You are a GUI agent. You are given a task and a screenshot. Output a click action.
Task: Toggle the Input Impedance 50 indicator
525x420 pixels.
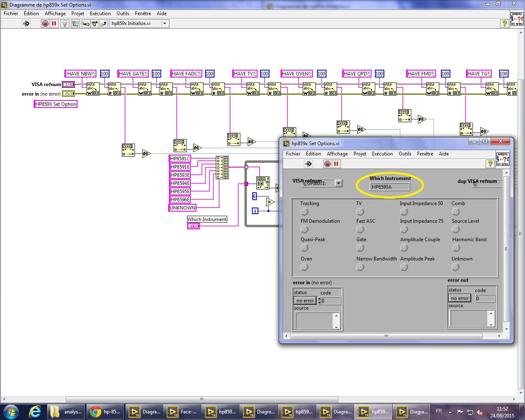pyautogui.click(x=404, y=212)
